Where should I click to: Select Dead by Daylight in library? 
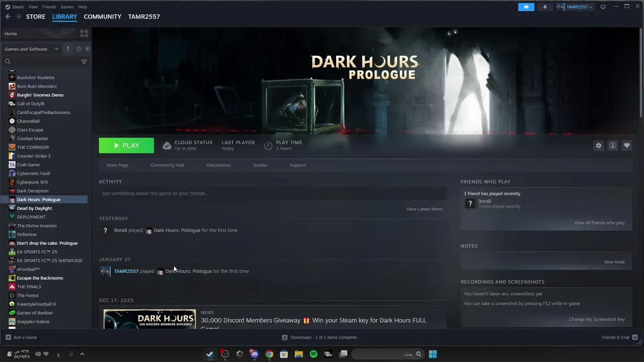coord(34,208)
